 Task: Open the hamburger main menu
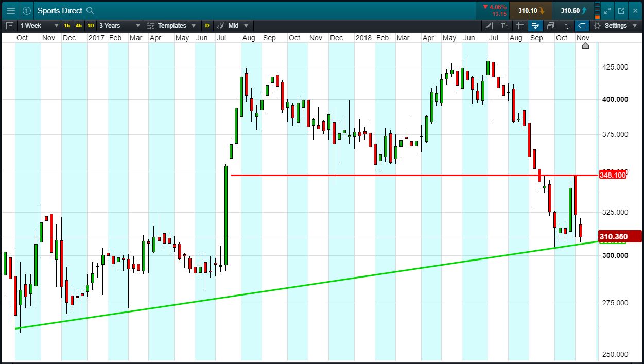(x=10, y=10)
